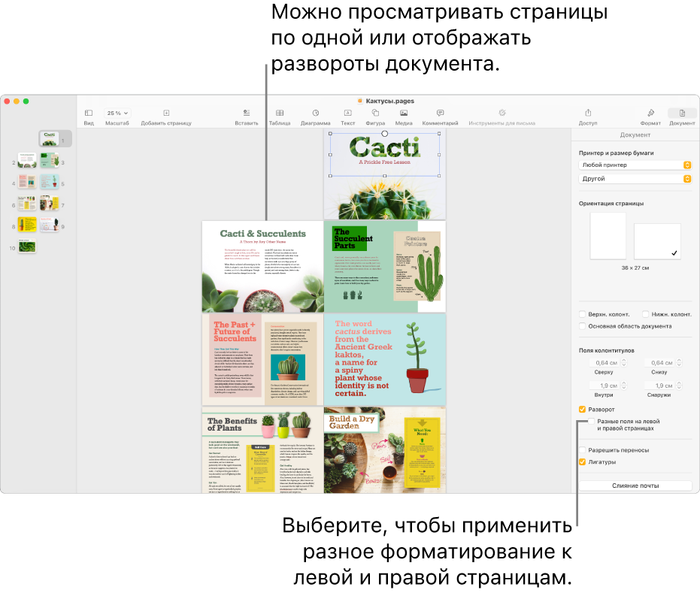The image size is (700, 596).
Task: Select page 9 thumbnail in sidebar
Action: point(49,225)
